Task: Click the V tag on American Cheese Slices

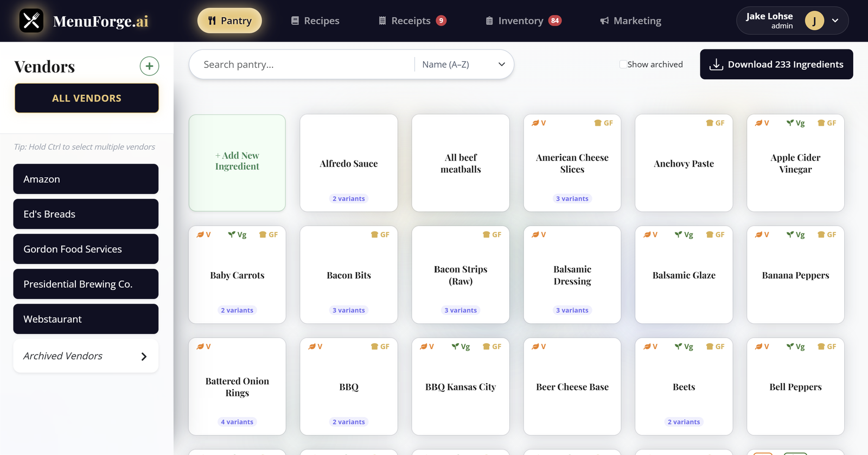Action: tap(539, 123)
